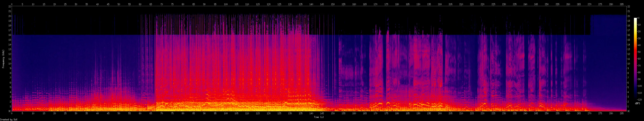Click the 16 kHz label on left axis
This screenshot has height=121, width=644.
click(x=9, y=35)
